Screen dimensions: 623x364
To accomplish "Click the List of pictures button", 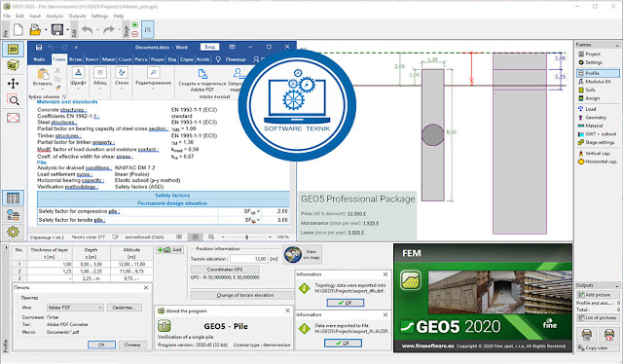I will tap(598, 318).
